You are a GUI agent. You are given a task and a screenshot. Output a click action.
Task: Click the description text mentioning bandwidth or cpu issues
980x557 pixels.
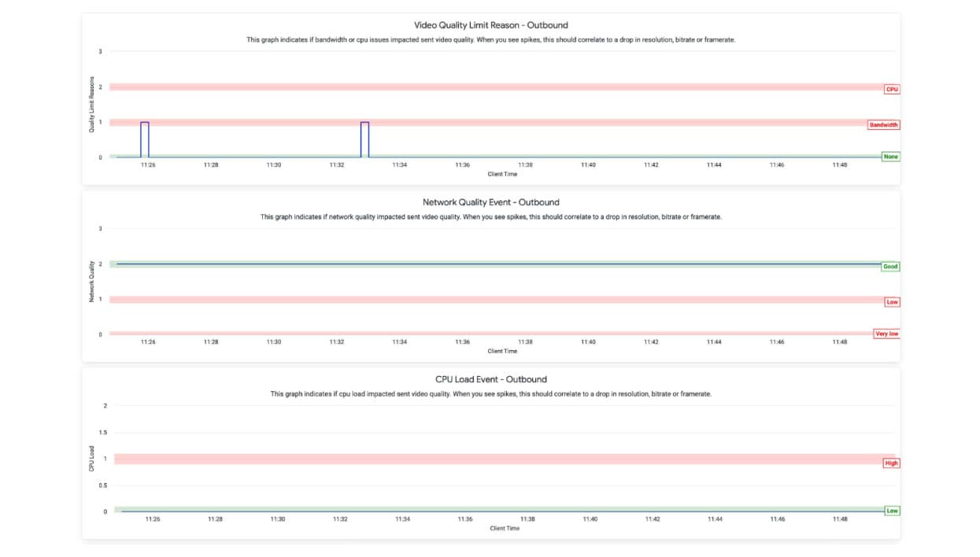pos(490,39)
